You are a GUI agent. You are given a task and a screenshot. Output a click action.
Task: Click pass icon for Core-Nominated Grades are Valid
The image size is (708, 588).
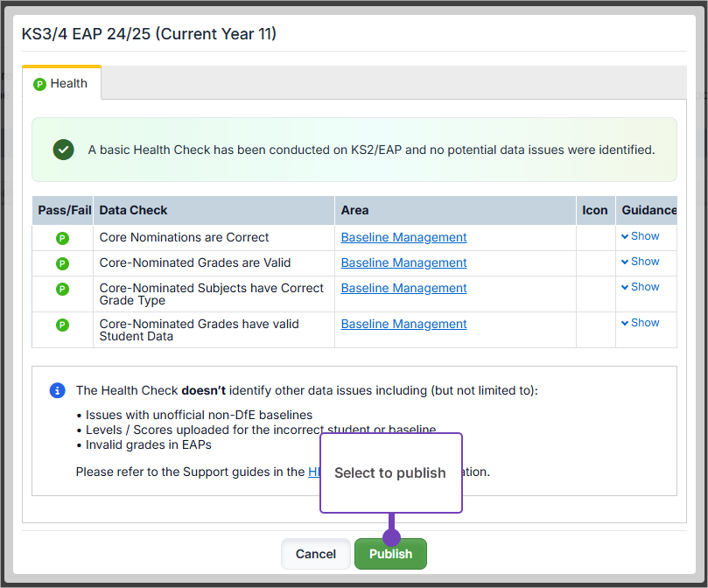coord(62,263)
